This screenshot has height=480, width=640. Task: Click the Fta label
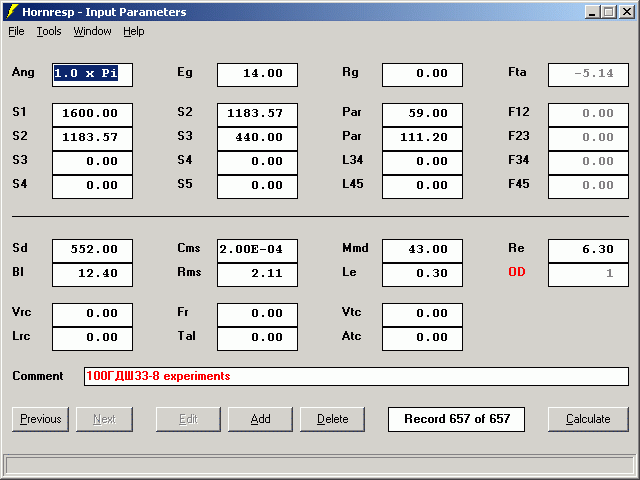(x=517, y=72)
